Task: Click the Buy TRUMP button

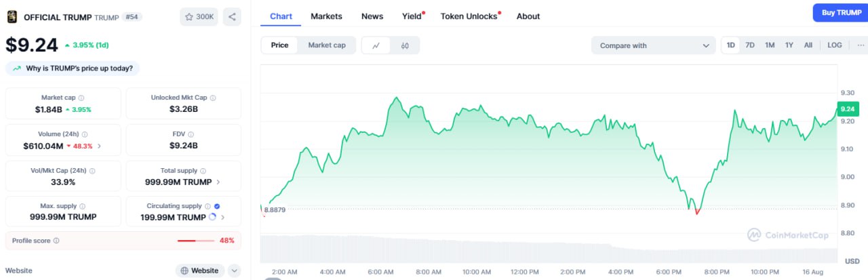Action: pyautogui.click(x=841, y=13)
